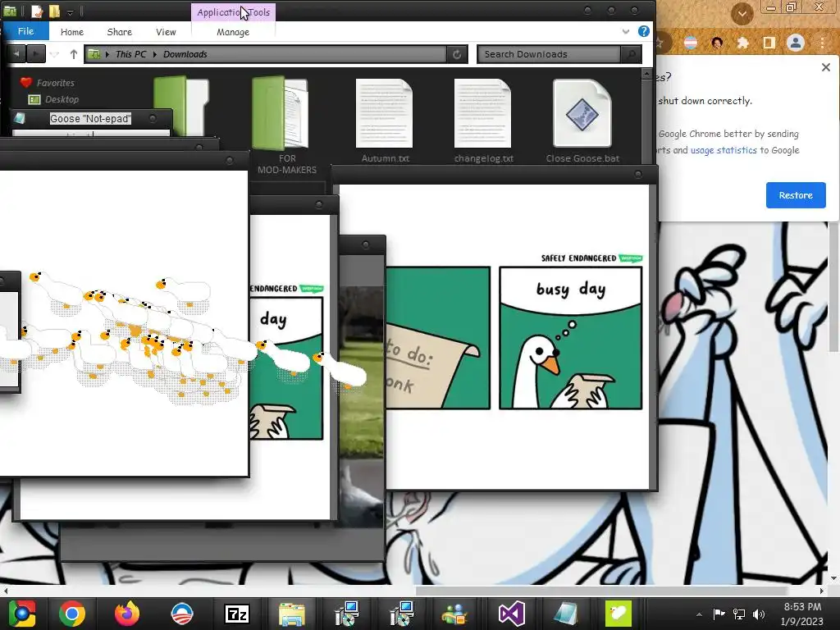The width and height of the screenshot is (840, 630).
Task: Toggle Chrome side panel icon
Action: click(769, 43)
